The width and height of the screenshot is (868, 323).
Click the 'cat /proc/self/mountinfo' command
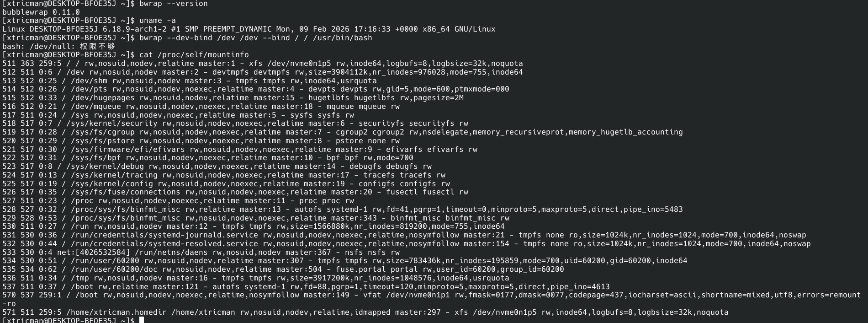click(x=194, y=55)
